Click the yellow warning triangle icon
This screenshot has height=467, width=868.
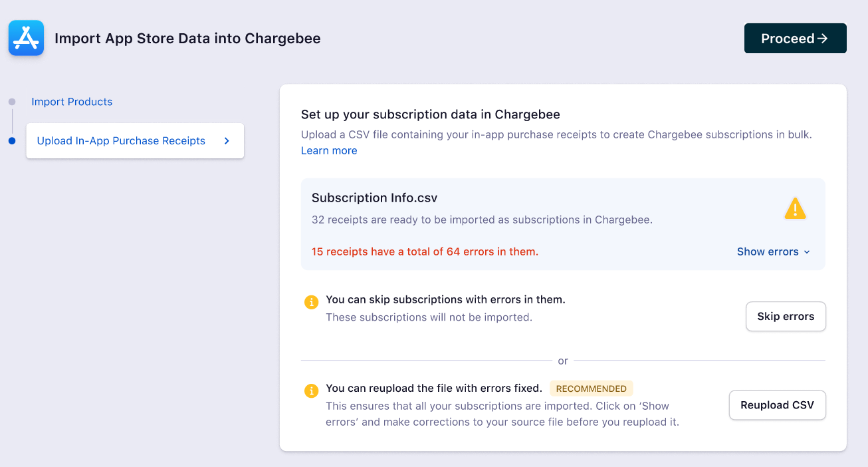(795, 209)
